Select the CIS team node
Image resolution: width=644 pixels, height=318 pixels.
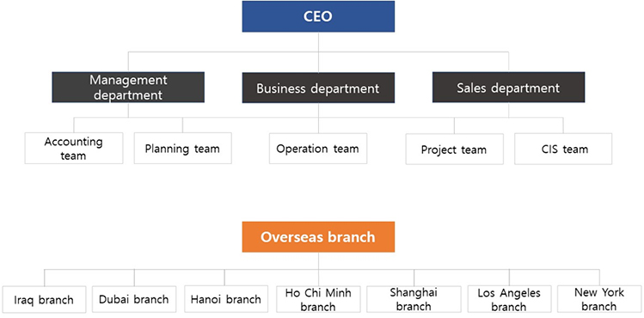[x=563, y=149]
